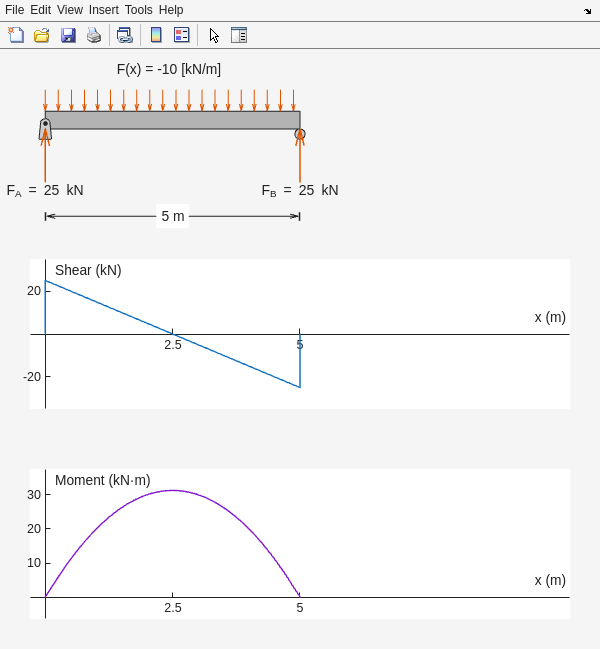Open a file with the folder icon
600x649 pixels.
tap(42, 35)
